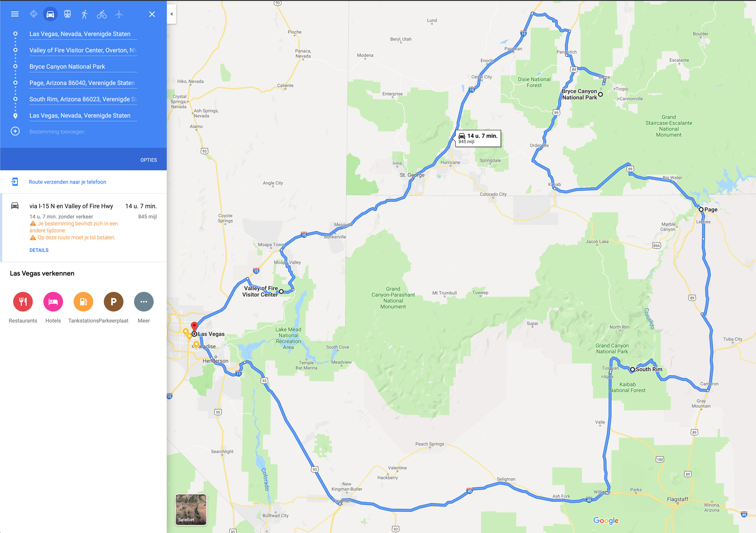Viewport: 756px width, 533px height.
Task: Choose cycling directions mode
Action: point(102,14)
